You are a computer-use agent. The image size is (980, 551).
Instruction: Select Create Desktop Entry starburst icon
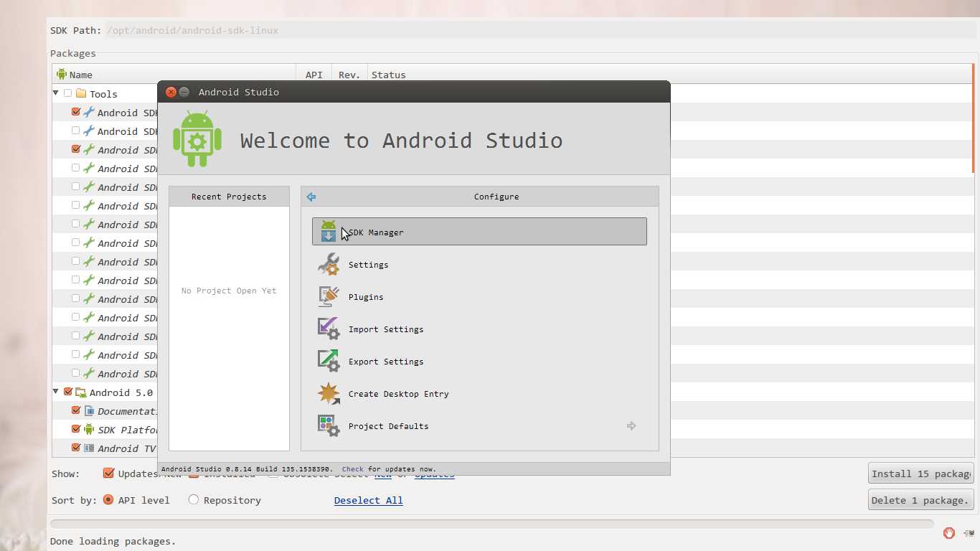329,393
